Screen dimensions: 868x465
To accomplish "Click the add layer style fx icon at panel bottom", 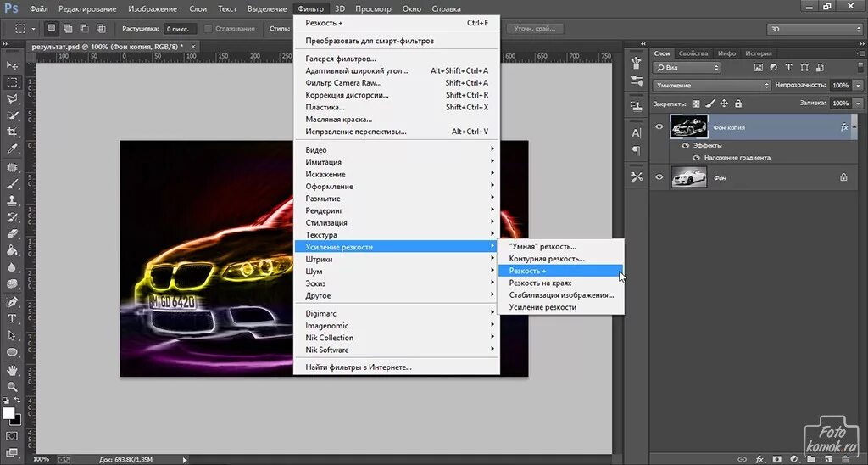I will point(760,459).
